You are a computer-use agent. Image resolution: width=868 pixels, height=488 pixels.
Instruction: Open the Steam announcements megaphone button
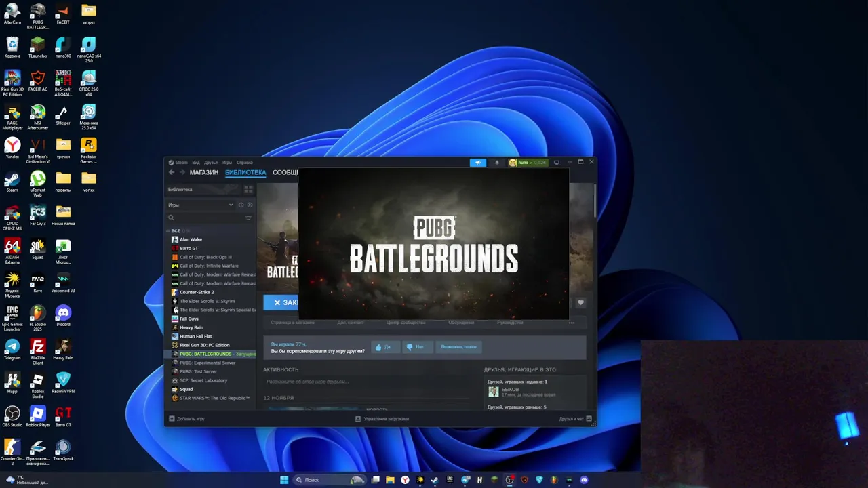[478, 163]
